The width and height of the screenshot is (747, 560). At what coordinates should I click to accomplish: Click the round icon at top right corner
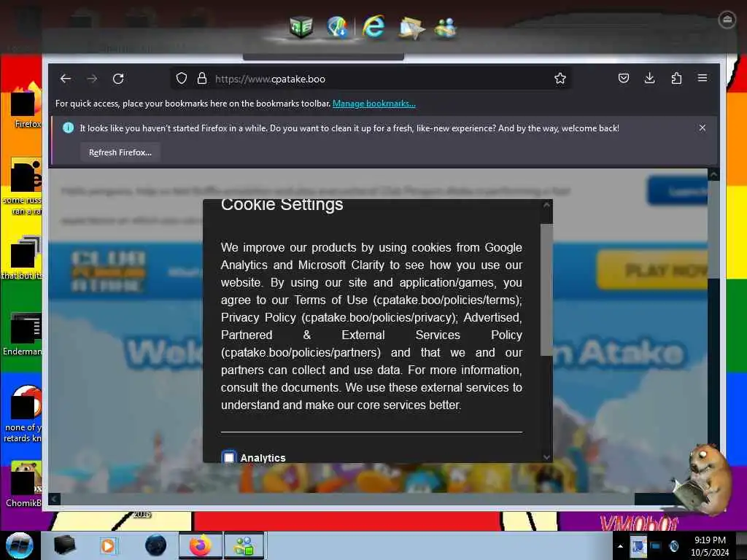click(x=727, y=20)
